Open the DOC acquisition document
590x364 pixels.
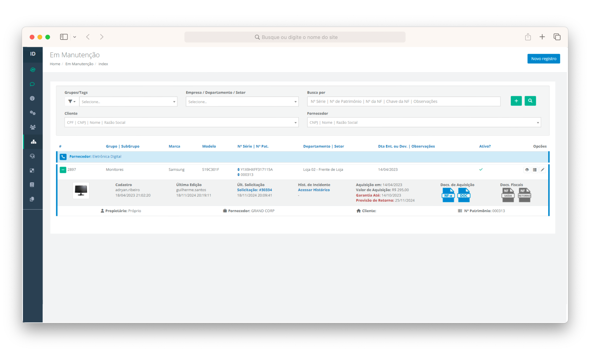(x=464, y=195)
